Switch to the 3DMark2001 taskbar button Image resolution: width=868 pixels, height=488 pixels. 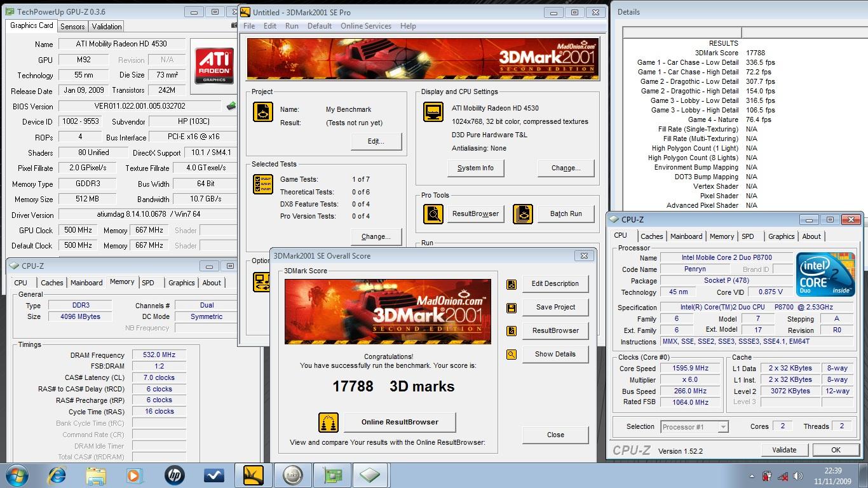pyautogui.click(x=254, y=475)
